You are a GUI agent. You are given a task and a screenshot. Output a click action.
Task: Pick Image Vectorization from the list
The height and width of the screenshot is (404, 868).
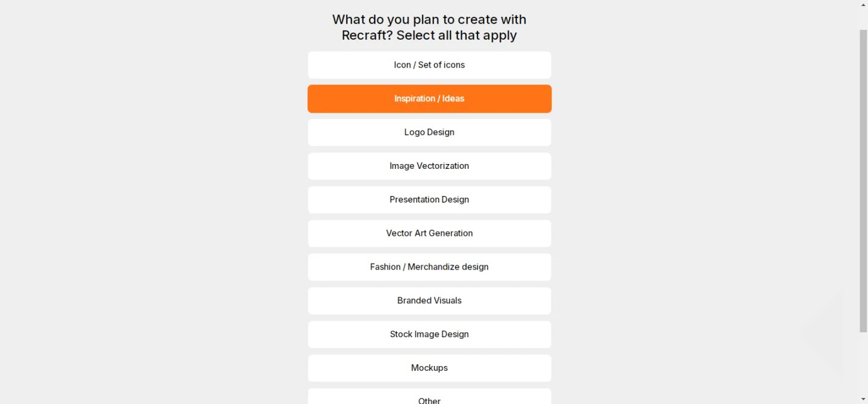[429, 166]
